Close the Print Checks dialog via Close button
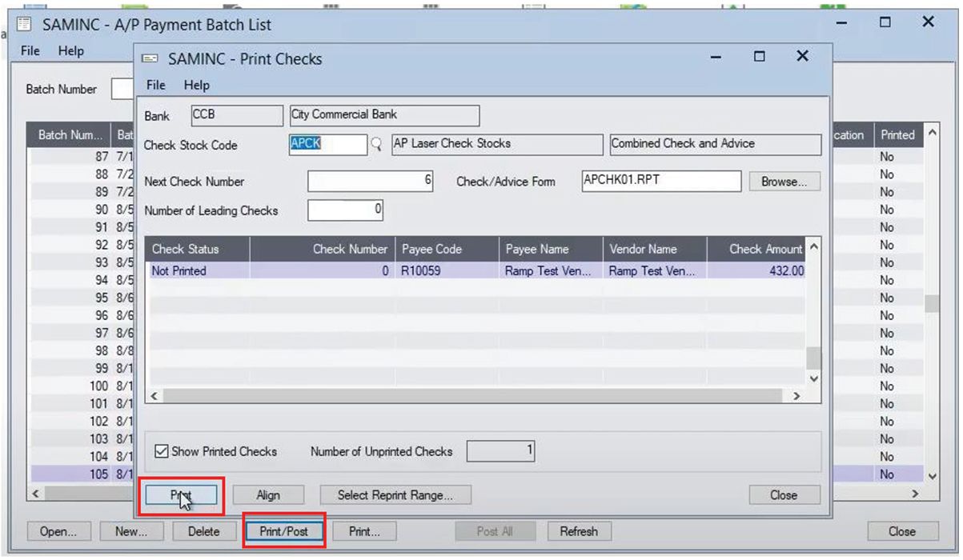The width and height of the screenshot is (963, 560). tap(784, 495)
